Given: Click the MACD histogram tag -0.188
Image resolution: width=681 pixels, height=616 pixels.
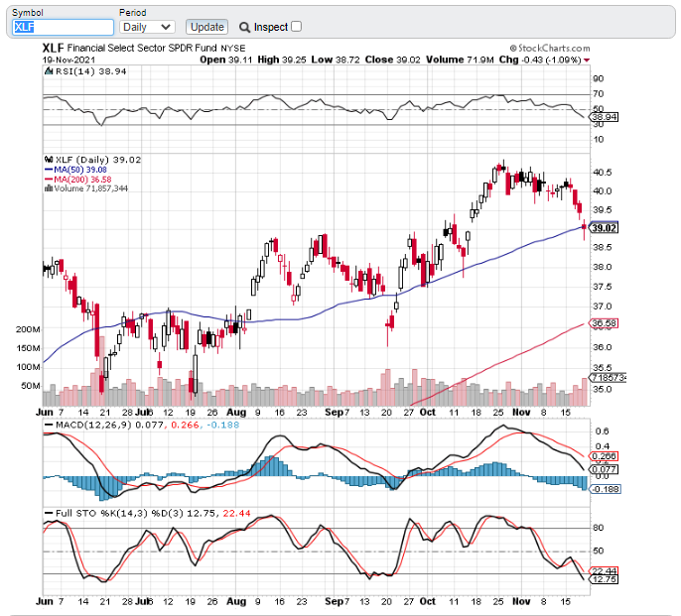Looking at the screenshot, I should pyautogui.click(x=605, y=489).
